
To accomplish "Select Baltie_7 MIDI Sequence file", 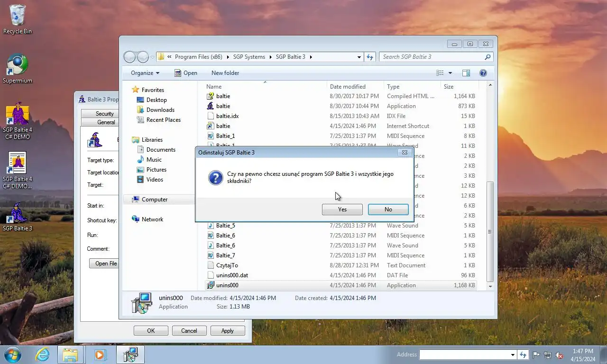I will pos(340,255).
